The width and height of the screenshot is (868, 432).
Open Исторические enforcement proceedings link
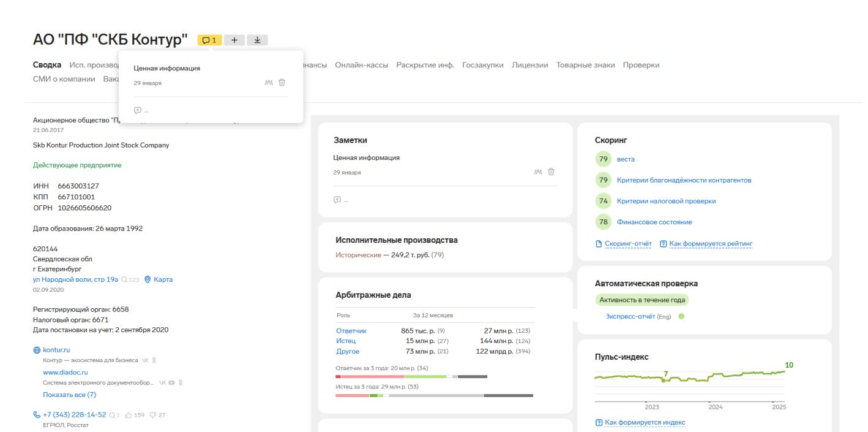358,254
